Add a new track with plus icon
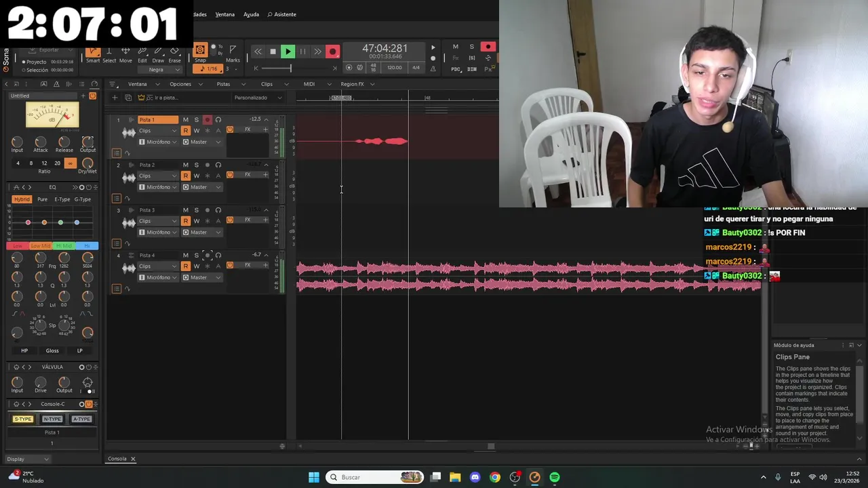868x488 pixels. tap(115, 98)
